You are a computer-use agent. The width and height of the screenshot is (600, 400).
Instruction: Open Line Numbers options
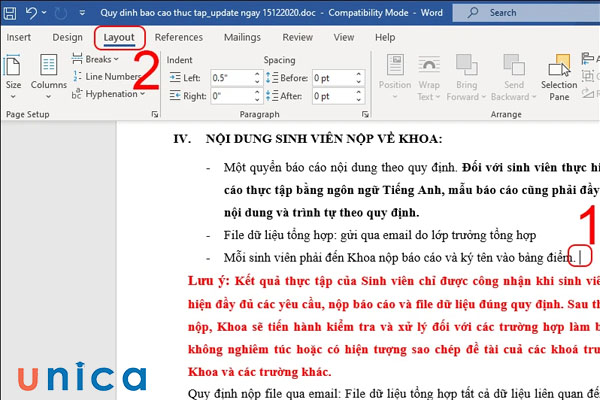(106, 77)
